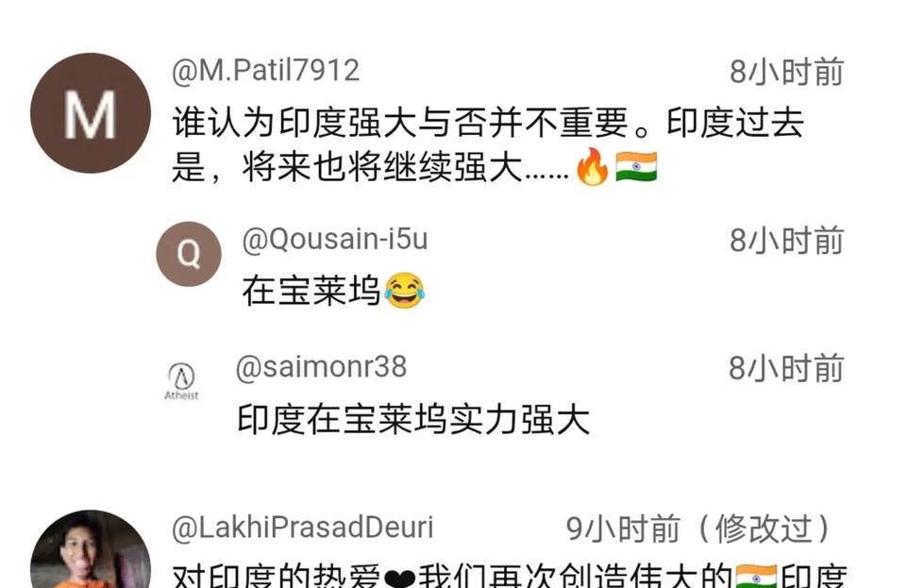Open Qousain-i5u's round Q avatar
Image resolution: width=906 pixels, height=588 pixels.
[x=189, y=254]
